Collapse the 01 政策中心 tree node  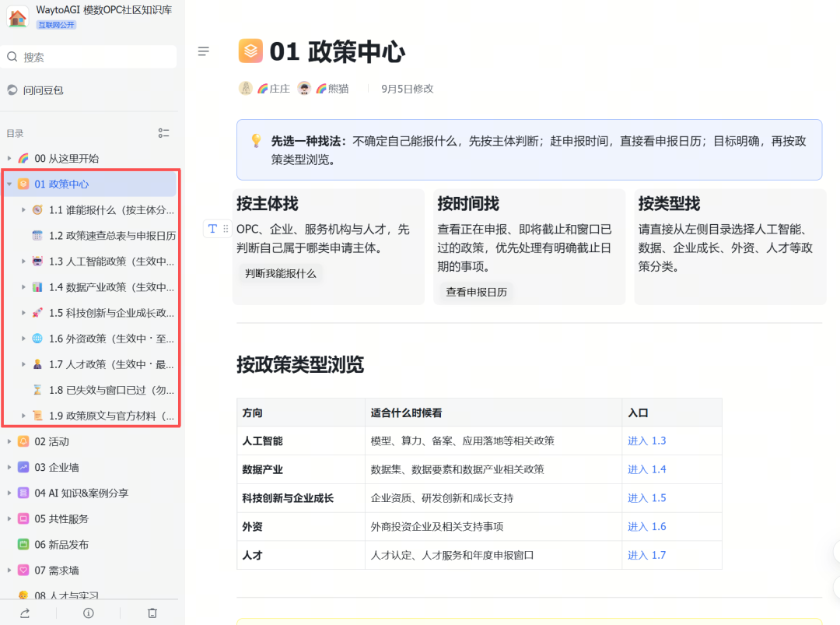9,184
